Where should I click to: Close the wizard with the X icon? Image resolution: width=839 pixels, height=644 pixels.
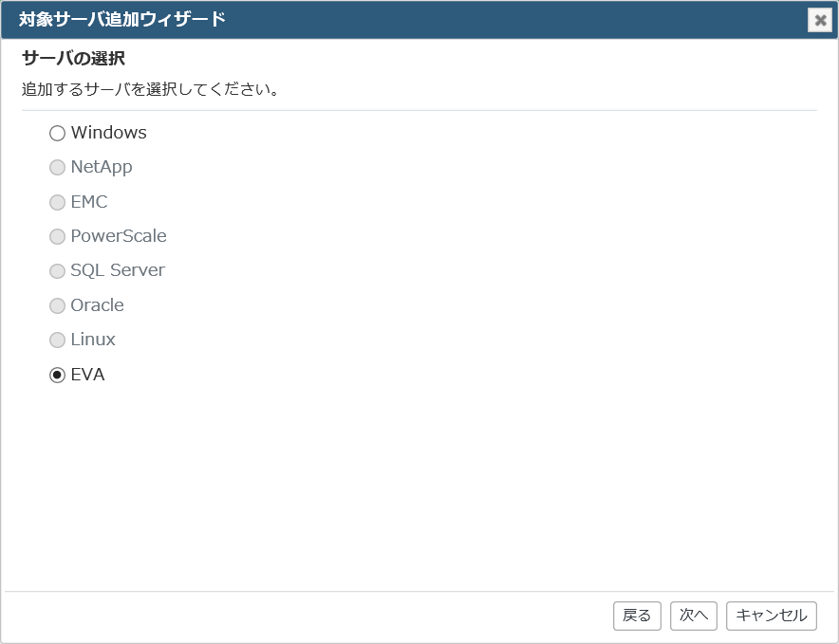pos(820,20)
